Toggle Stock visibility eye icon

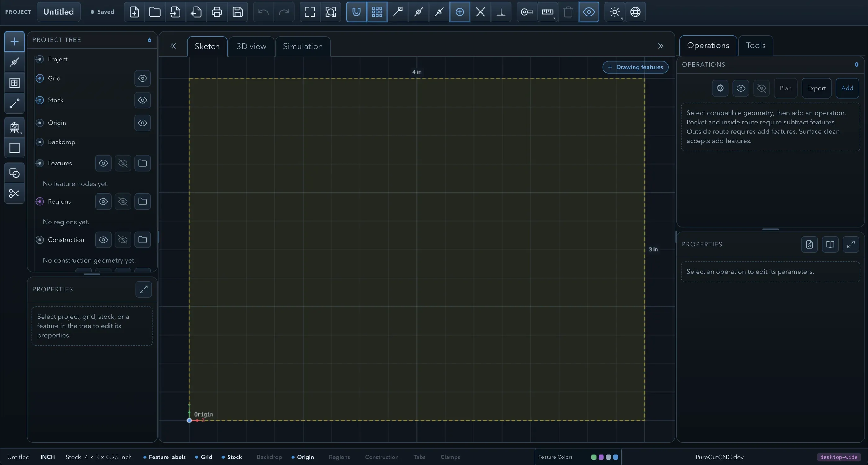click(x=143, y=100)
